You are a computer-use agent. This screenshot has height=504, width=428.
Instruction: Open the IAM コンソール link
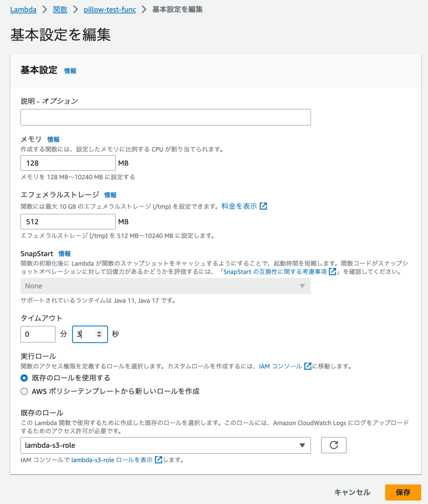(281, 366)
